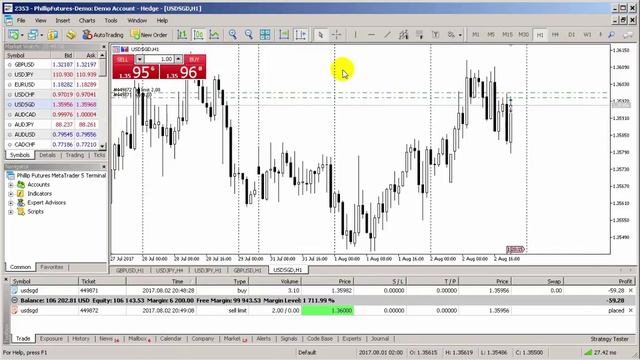The image size is (640, 360).
Task: Select the horizontal line drawing tool
Action: pyautogui.click(x=371, y=35)
